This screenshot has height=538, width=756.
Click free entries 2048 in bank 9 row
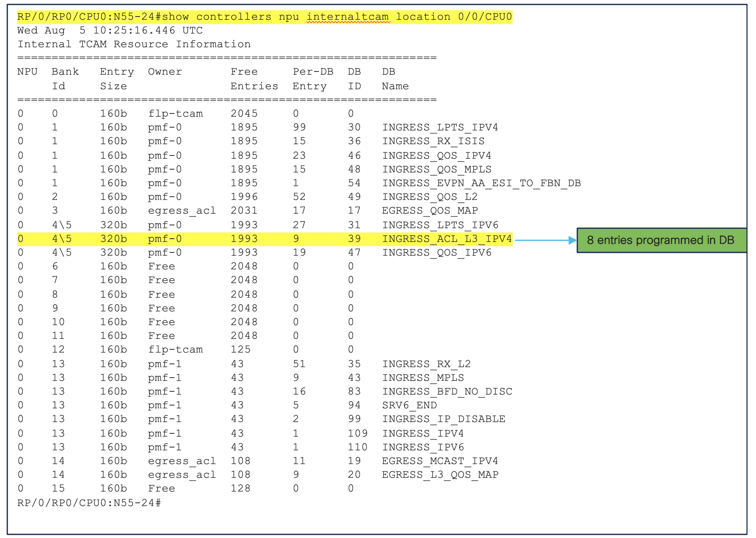click(244, 309)
